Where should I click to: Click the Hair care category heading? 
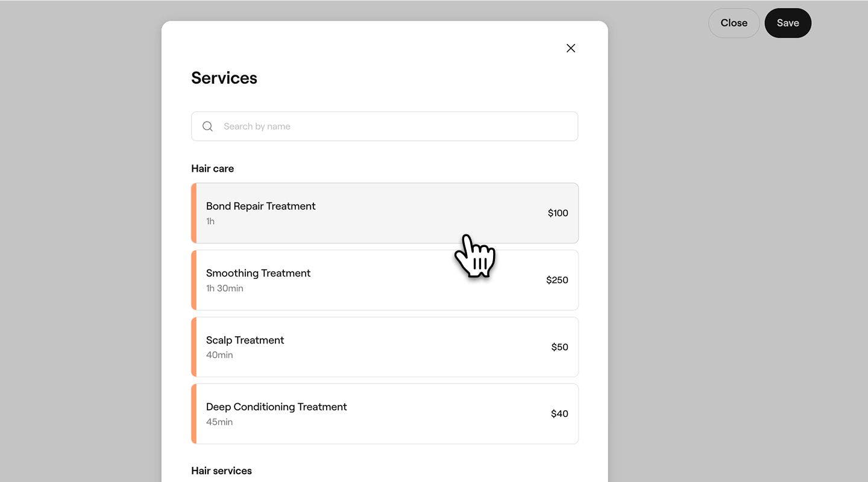point(212,169)
